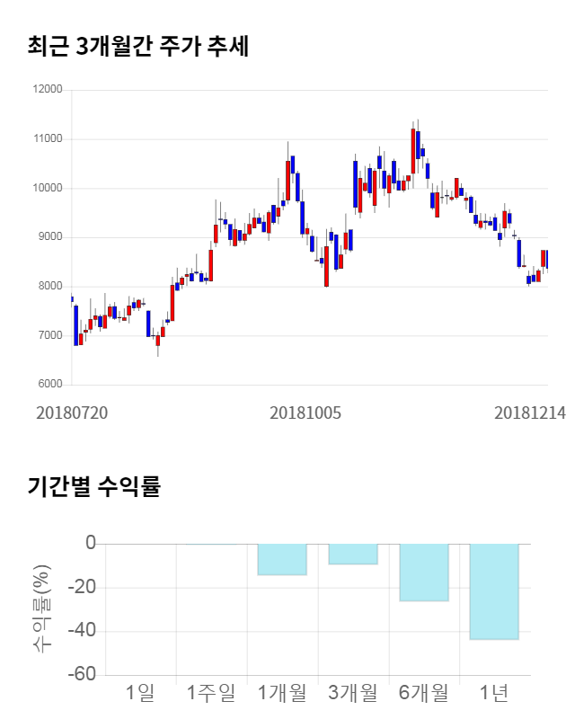Screen dimensions: 575x728
Task: Click the 20180720 date label
Action: pos(72,413)
